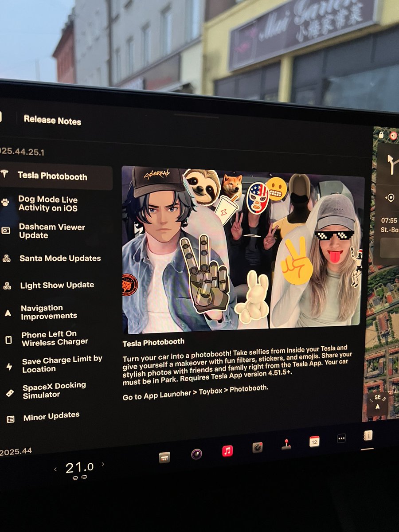This screenshot has width=399, height=532.
Task: Launch the Apple Music app in dock
Action: (227, 451)
